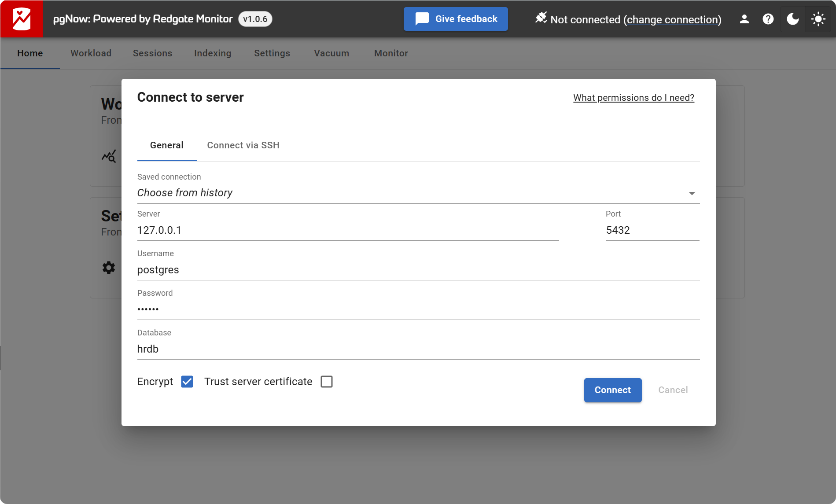Switch to light mode sun icon
The width and height of the screenshot is (836, 504).
click(x=818, y=19)
